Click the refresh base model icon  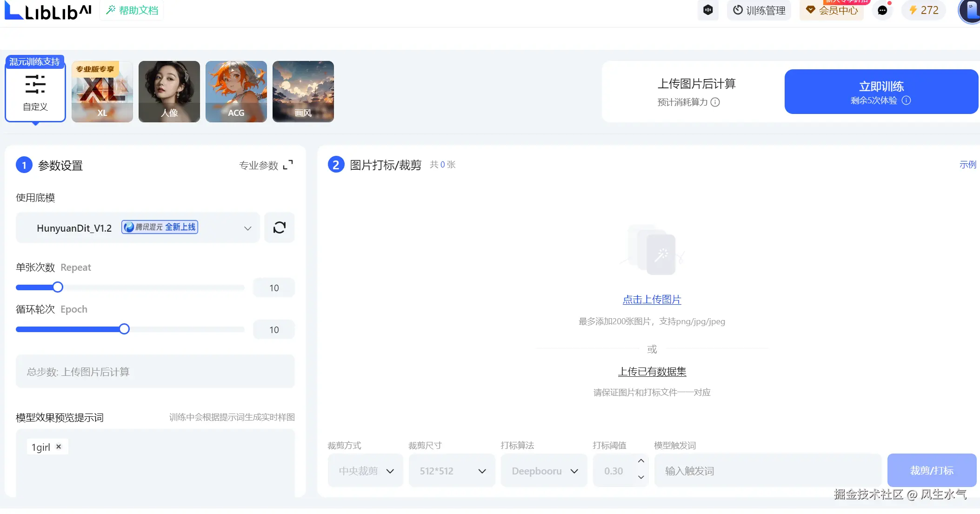279,227
